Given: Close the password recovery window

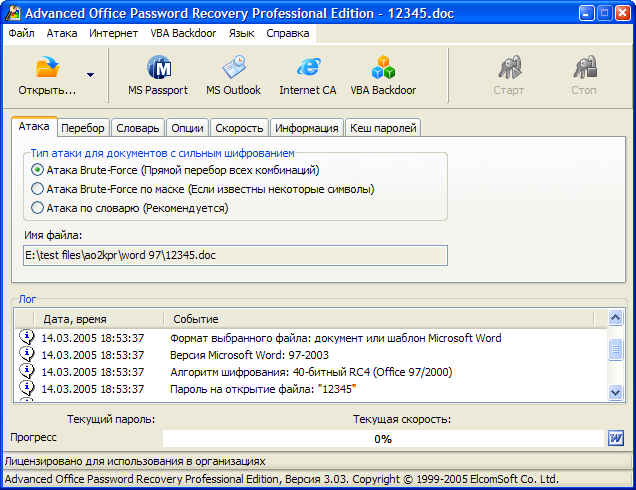Looking at the screenshot, I should coord(622,13).
